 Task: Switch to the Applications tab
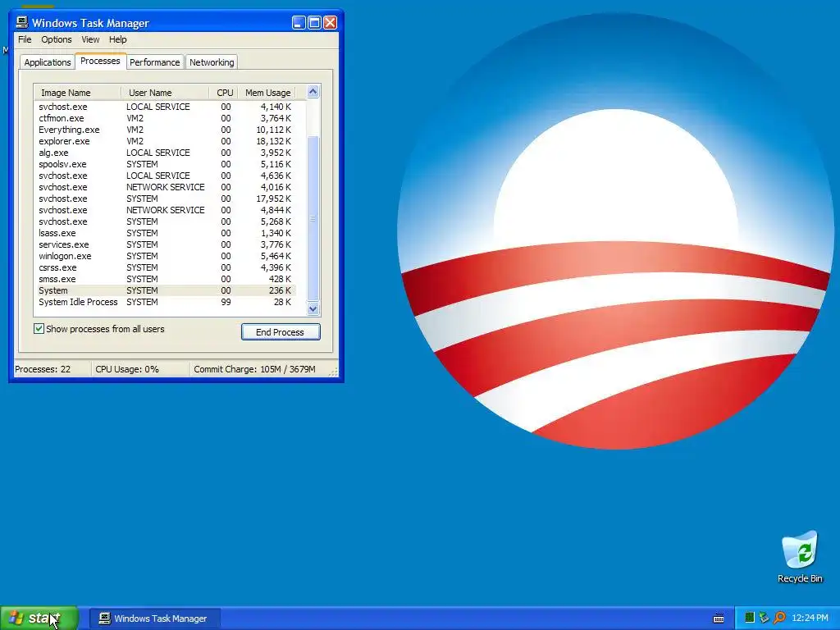click(47, 62)
